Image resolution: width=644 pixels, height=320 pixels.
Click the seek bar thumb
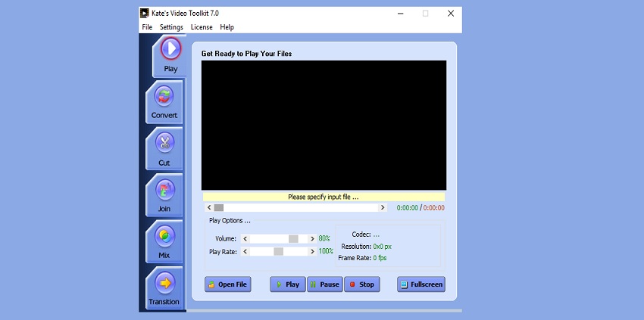[219, 207]
